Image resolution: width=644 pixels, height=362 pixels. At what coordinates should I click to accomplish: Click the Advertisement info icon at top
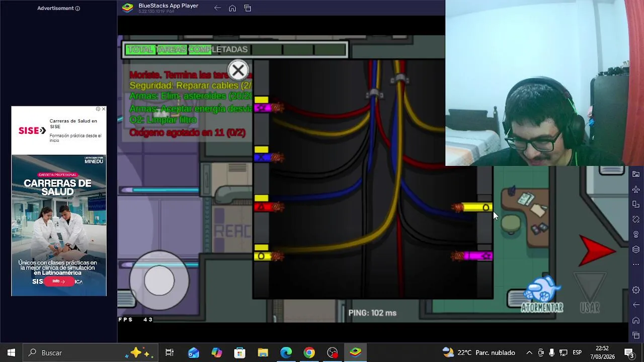(77, 9)
